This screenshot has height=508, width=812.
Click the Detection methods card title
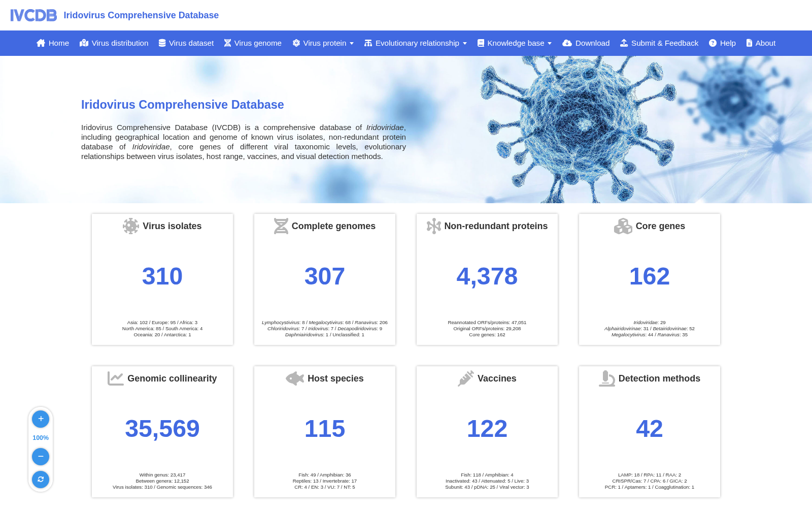click(x=659, y=378)
